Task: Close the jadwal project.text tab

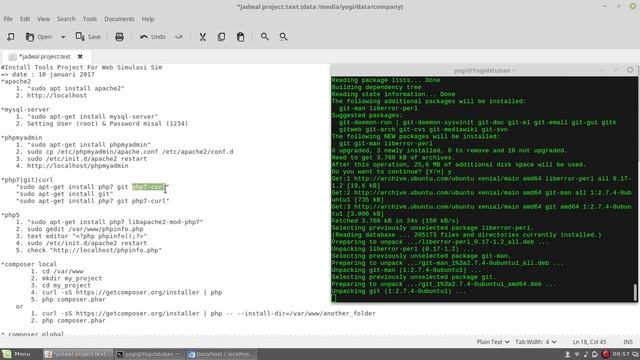Action: 80,56
